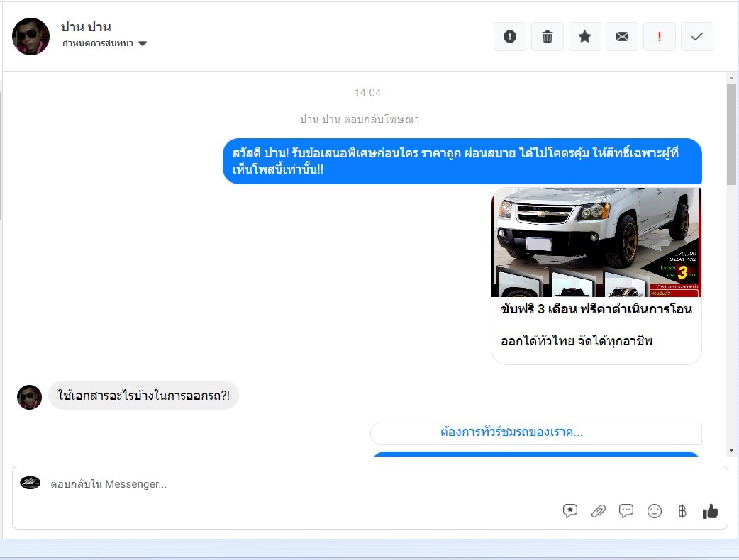
Task: Delete conversation using the trash icon
Action: (548, 37)
